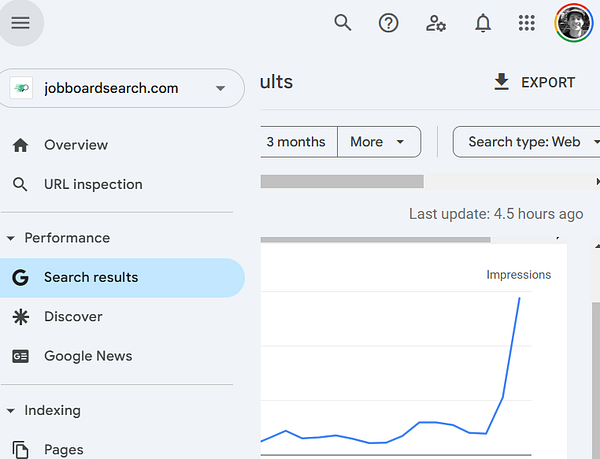Click the Pages document icon
The width and height of the screenshot is (600, 459).
20,449
